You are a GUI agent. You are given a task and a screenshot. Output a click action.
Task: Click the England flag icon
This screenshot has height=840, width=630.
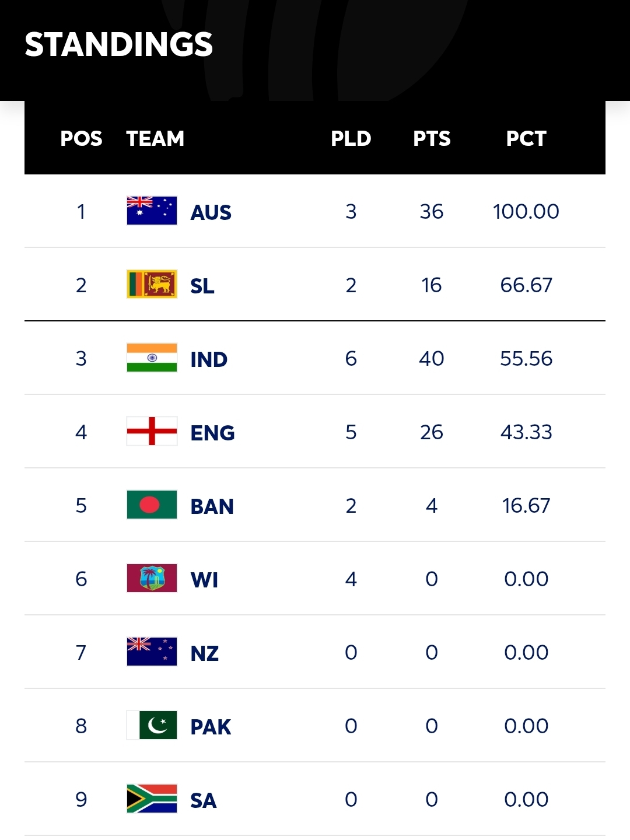[x=152, y=431]
